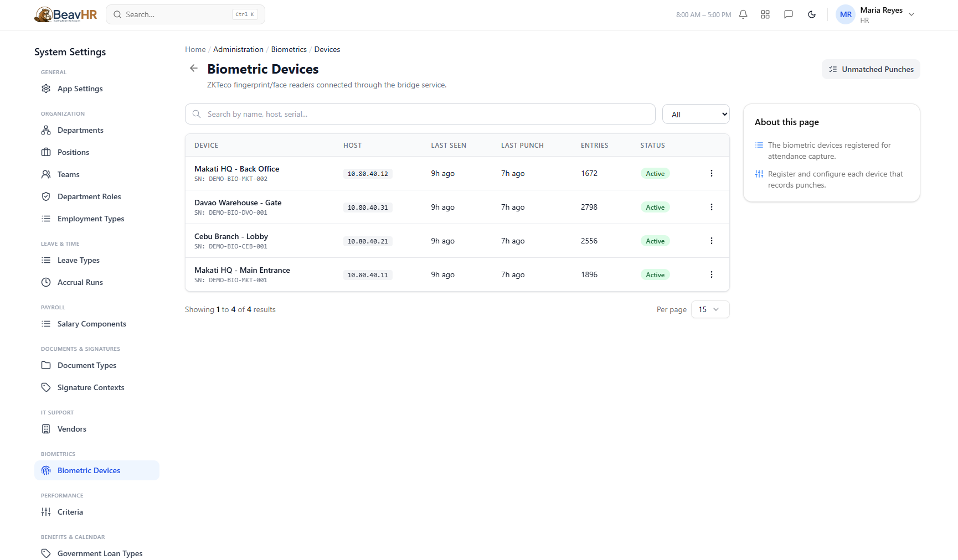Open row actions for Davao Warehouse - Gate

(x=712, y=207)
